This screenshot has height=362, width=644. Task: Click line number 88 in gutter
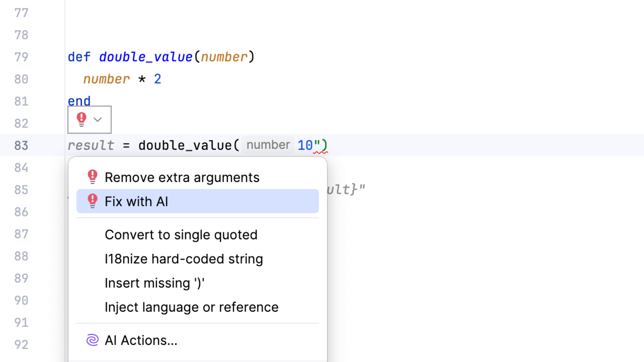pos(21,256)
